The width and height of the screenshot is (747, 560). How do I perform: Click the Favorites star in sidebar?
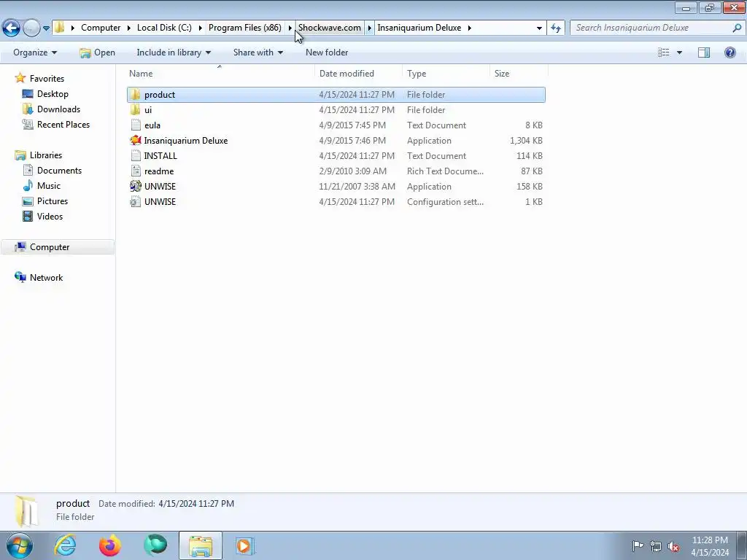point(20,78)
